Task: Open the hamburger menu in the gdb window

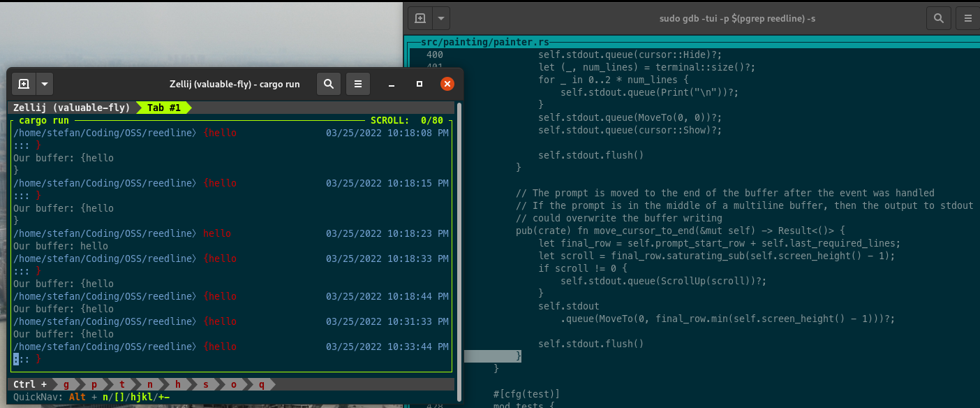Action: click(969, 18)
